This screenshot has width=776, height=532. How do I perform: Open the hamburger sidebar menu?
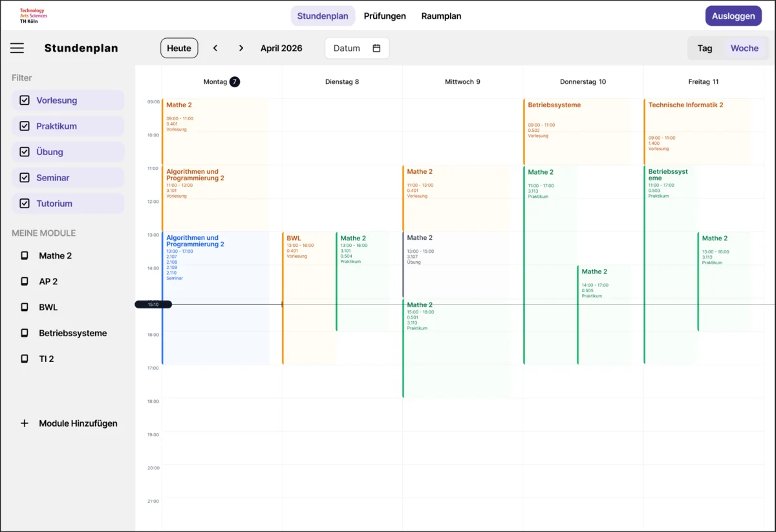(x=17, y=48)
